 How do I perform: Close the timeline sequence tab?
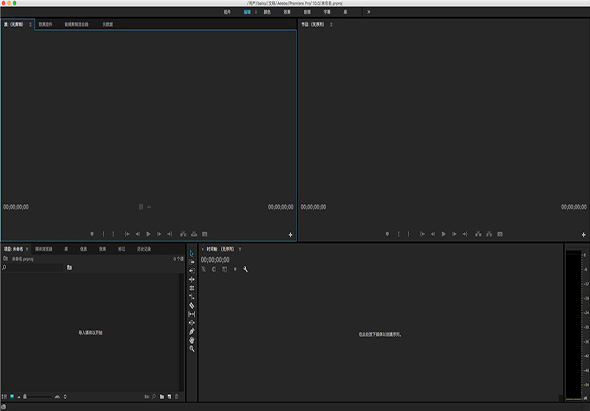(202, 249)
